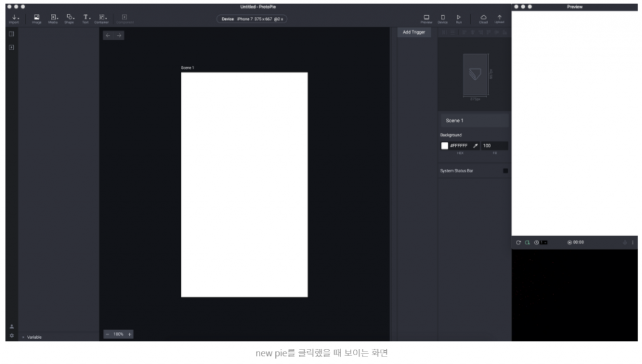
Task: Pick a color with the eyedropper
Action: [475, 145]
